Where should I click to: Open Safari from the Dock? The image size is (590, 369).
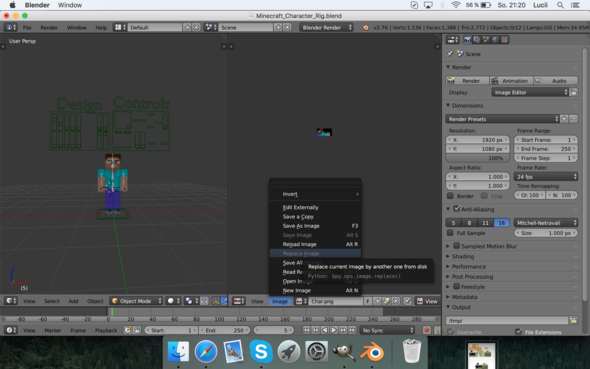(x=206, y=352)
